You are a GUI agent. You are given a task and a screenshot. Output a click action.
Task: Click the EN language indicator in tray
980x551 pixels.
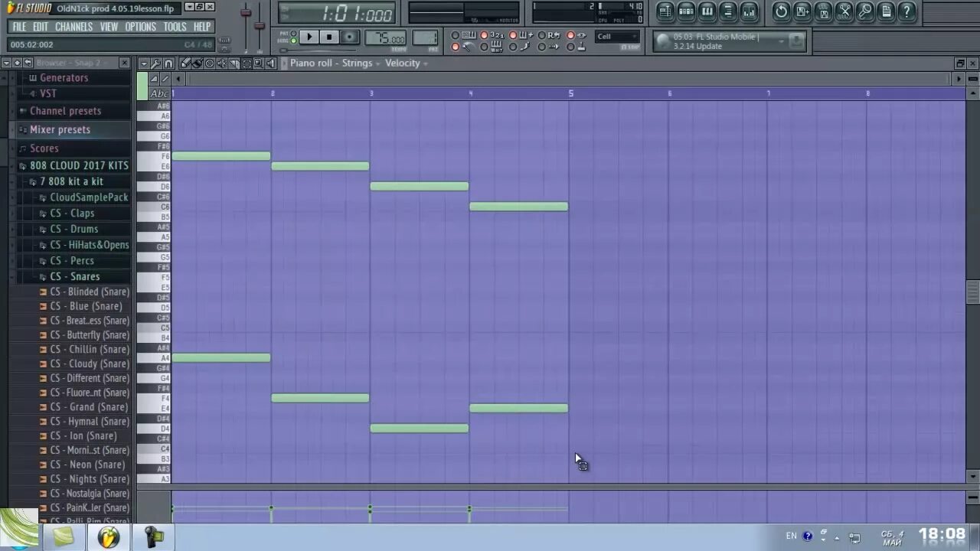pos(791,536)
